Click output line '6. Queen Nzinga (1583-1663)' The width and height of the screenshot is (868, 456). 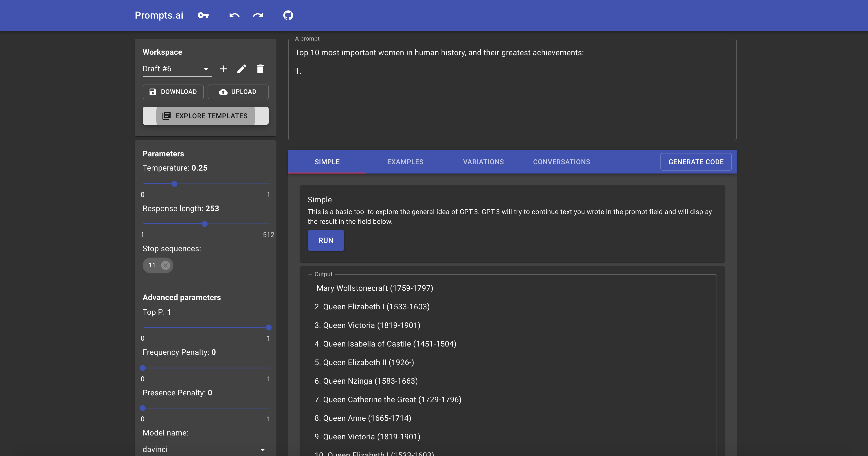(x=366, y=381)
